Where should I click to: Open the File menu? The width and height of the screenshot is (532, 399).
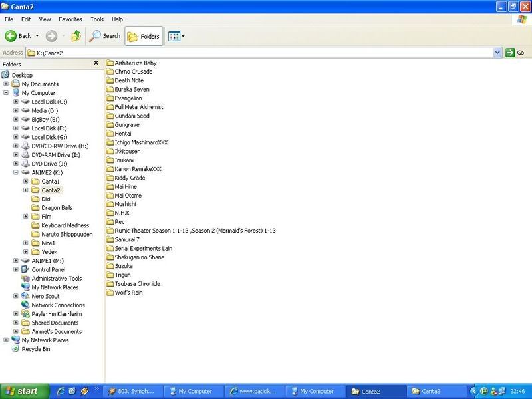click(9, 19)
